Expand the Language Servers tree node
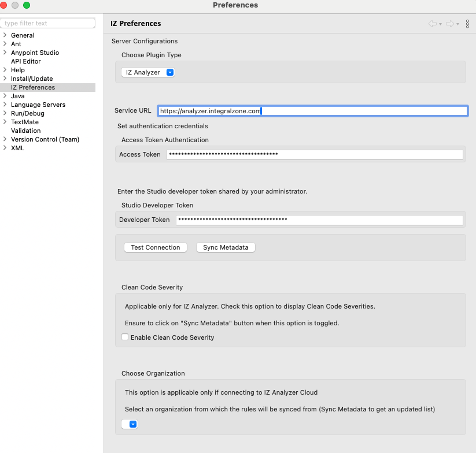Viewport: 476px width, 453px height. 5,105
